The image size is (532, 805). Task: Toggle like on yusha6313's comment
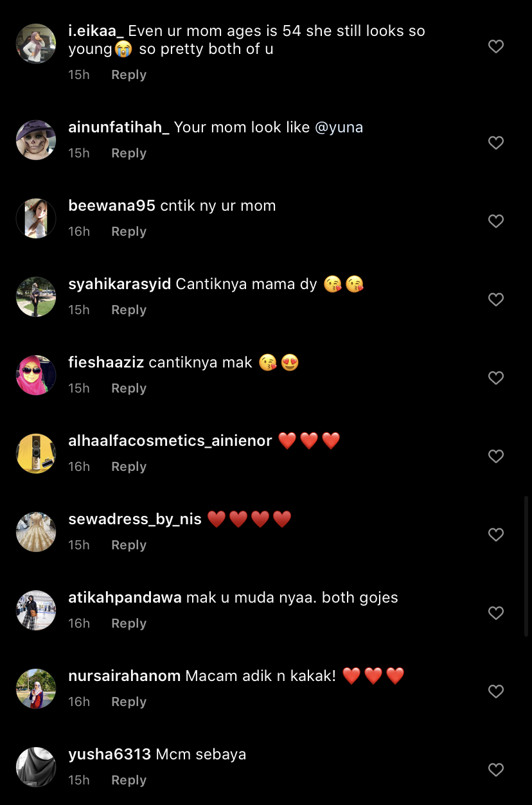click(x=496, y=770)
